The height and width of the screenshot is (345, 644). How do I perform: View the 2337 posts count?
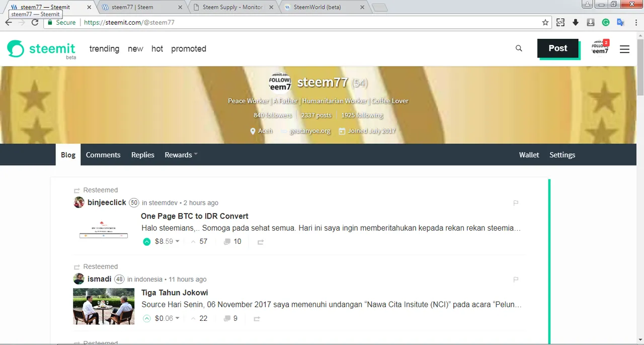(316, 115)
